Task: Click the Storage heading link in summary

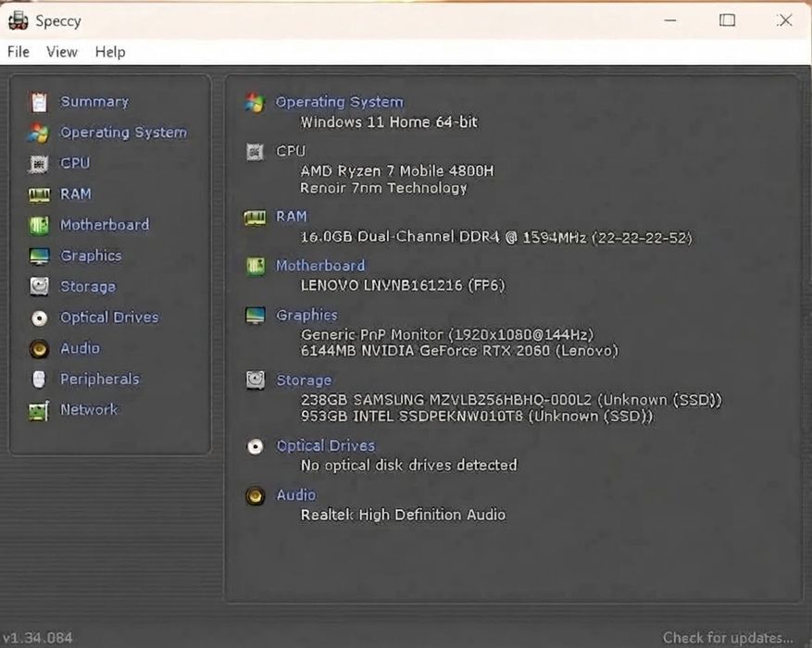Action: [304, 380]
